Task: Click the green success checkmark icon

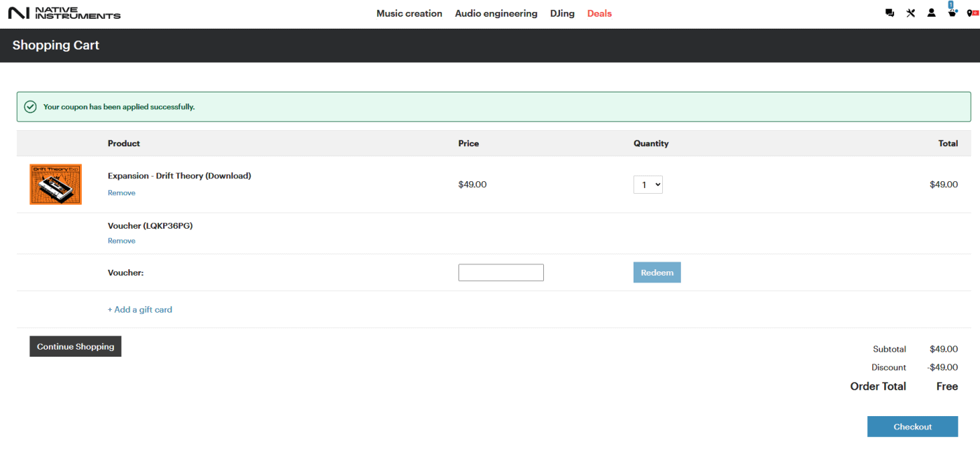Action: pos(30,107)
